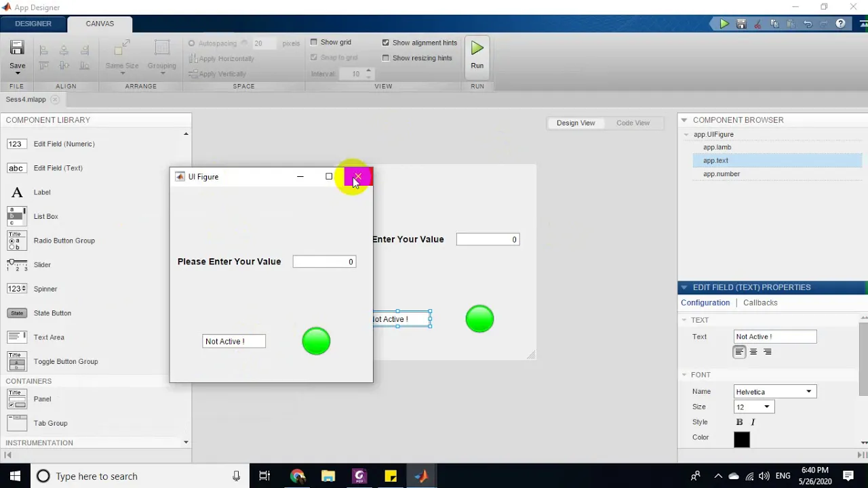This screenshot has width=868, height=488.
Task: Enable Show resizing hints
Action: point(386,58)
